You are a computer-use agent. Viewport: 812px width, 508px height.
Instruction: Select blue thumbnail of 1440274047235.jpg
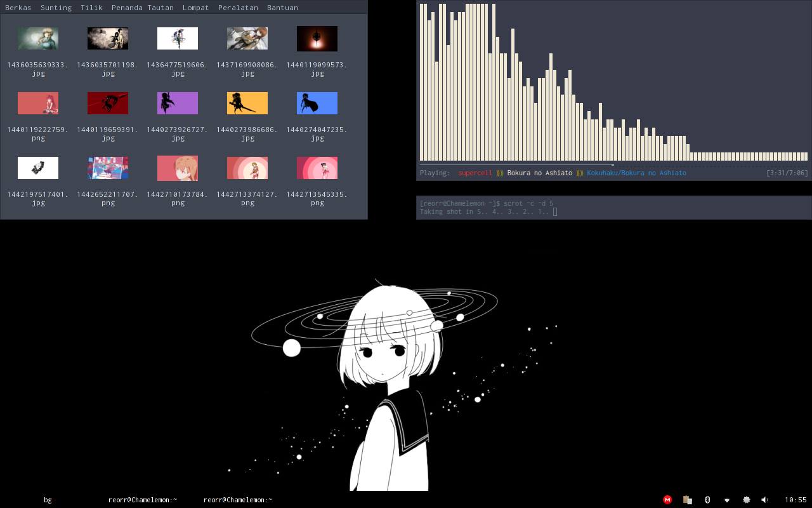pos(317,104)
